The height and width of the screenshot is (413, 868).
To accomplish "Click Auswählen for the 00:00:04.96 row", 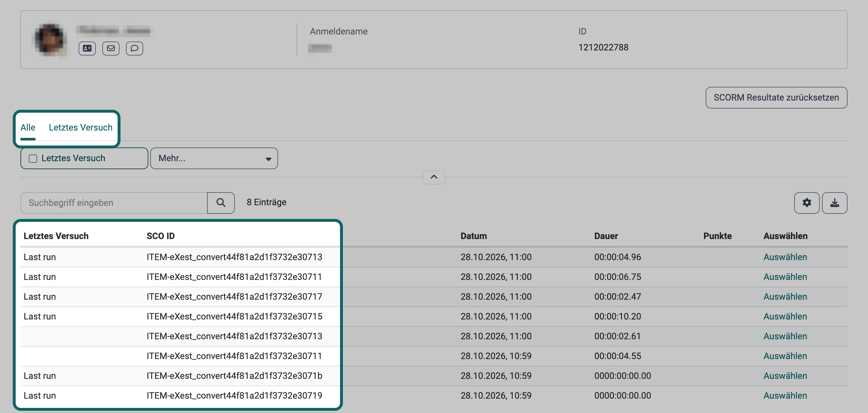I will pos(785,257).
